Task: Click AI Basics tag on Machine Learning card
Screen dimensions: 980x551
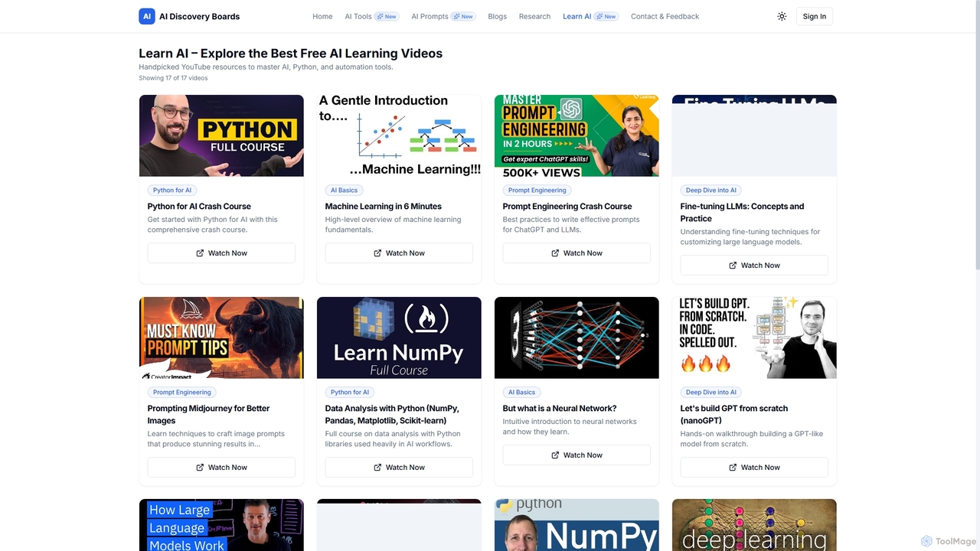Action: (344, 190)
